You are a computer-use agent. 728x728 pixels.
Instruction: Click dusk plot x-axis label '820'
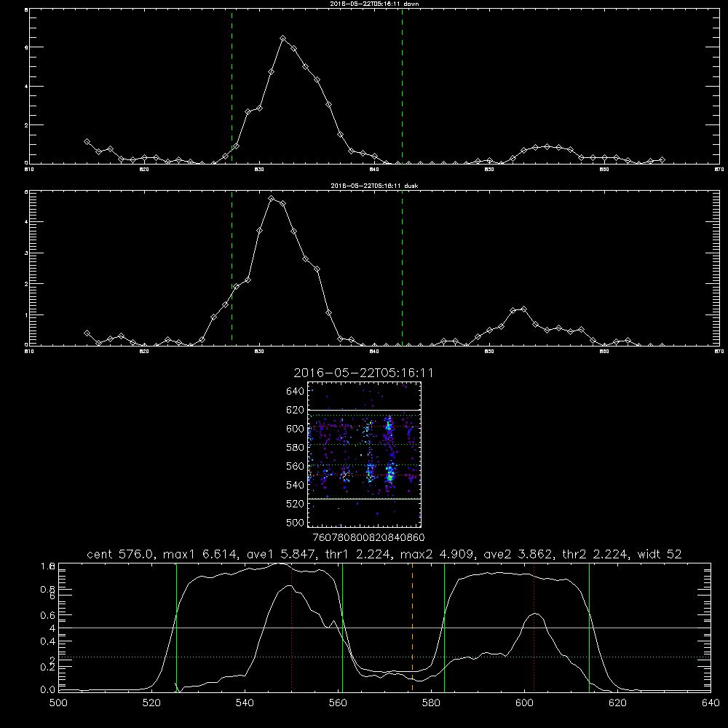coord(144,352)
